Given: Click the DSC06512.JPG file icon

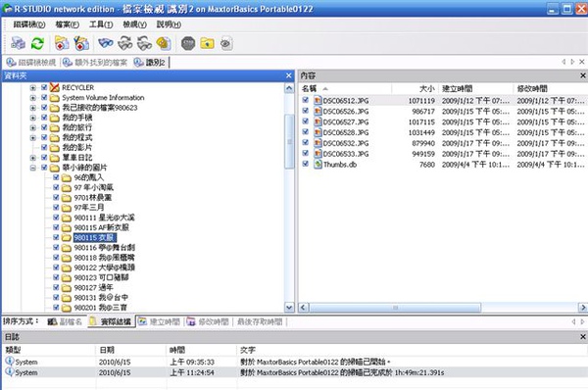Looking at the screenshot, I should [x=318, y=101].
